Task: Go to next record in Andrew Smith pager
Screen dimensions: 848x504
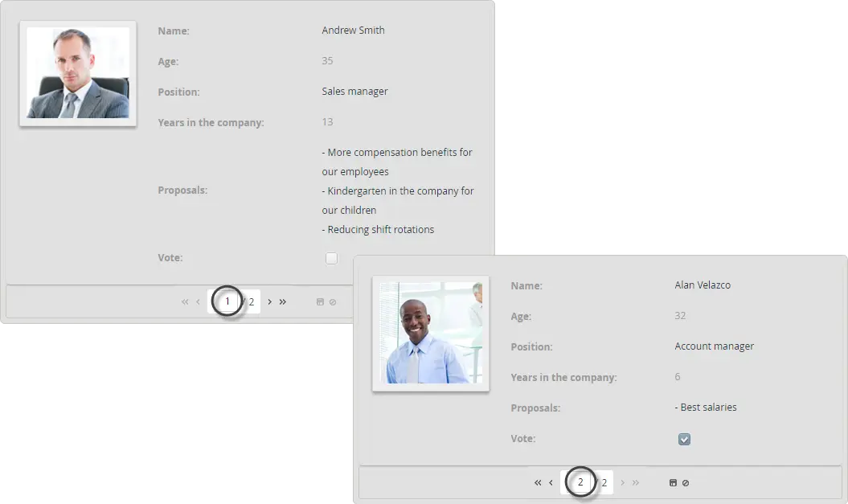Action: (x=270, y=301)
